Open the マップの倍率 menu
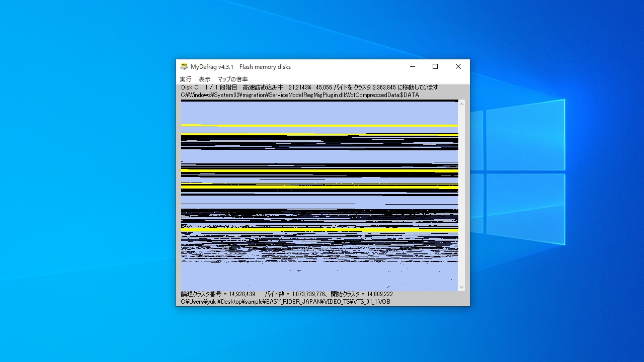 [232, 79]
